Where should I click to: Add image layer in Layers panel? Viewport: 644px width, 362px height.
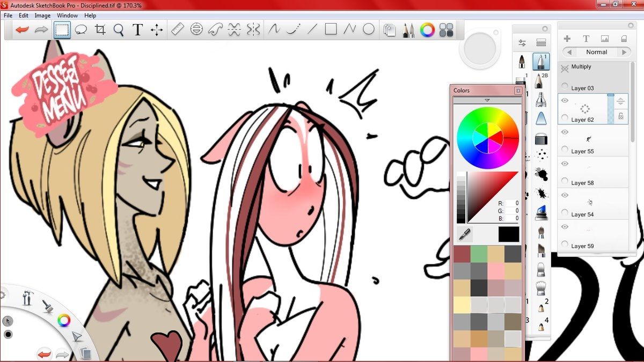pyautogui.click(x=605, y=39)
